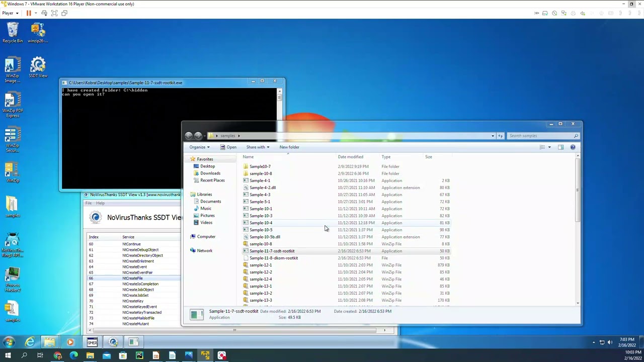Open host Task View button
The width and height of the screenshot is (644, 362).
click(40, 356)
